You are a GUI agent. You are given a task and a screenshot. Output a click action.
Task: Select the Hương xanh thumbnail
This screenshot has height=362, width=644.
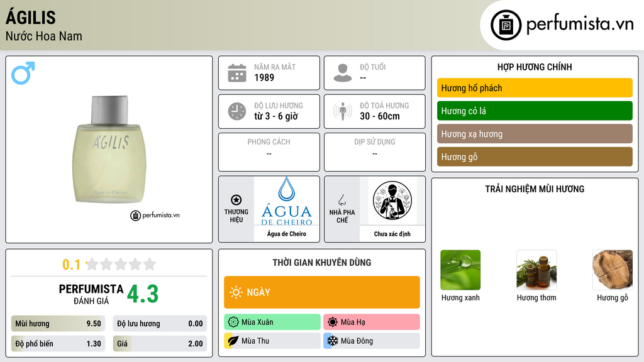point(460,270)
